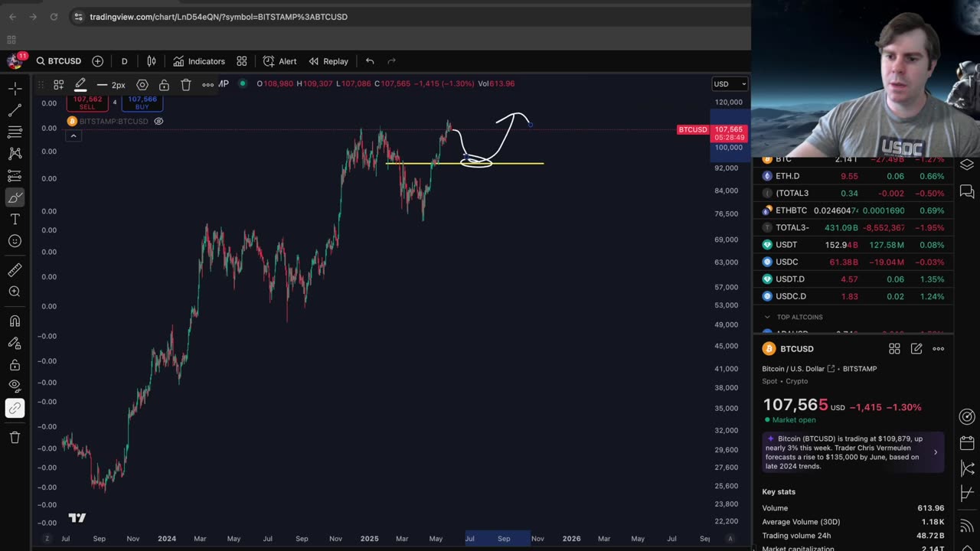Open the USD currency dropdown
The width and height of the screenshot is (980, 551).
(x=730, y=84)
